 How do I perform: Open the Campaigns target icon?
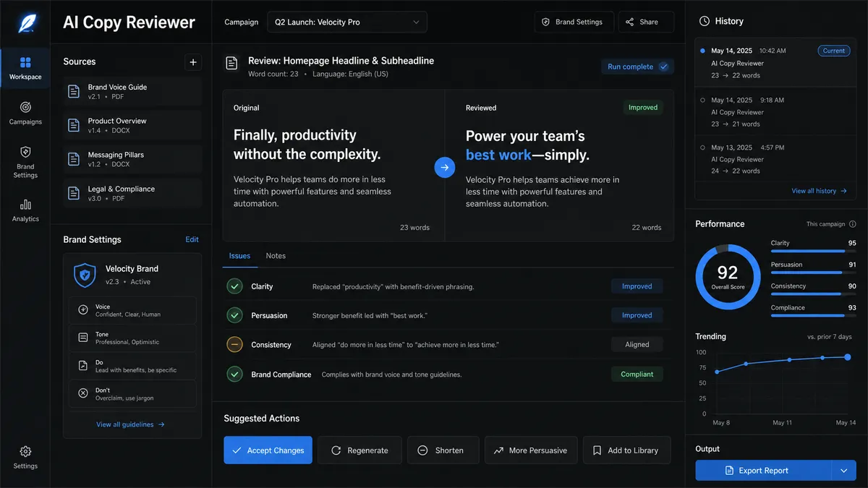click(x=25, y=107)
